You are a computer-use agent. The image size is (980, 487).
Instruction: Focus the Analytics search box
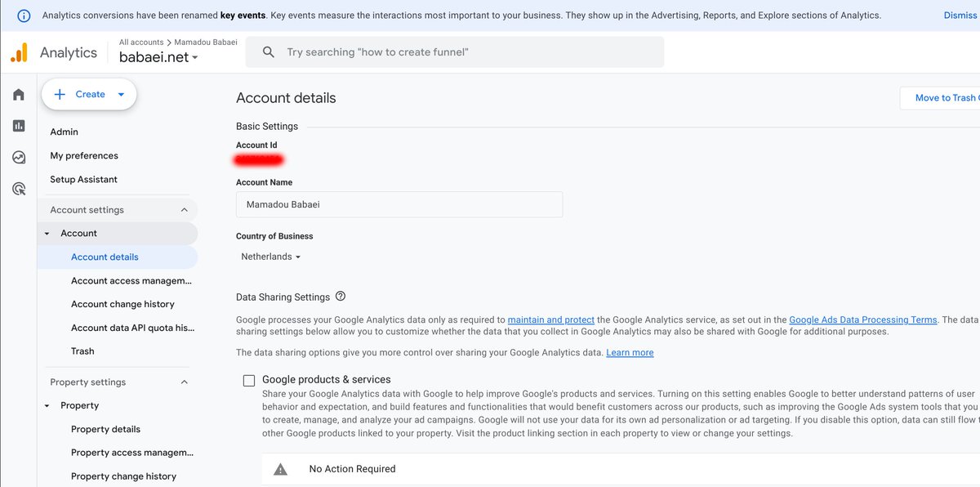click(x=455, y=52)
